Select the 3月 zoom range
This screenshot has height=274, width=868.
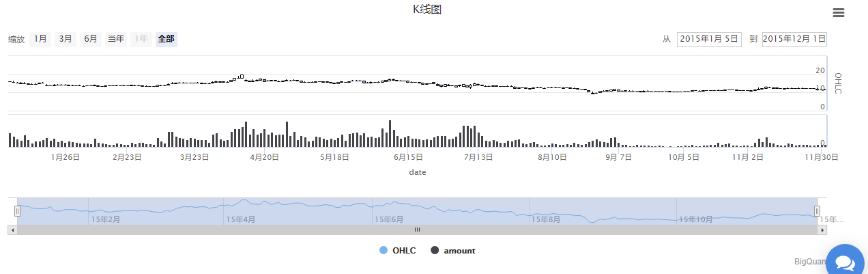tap(66, 39)
